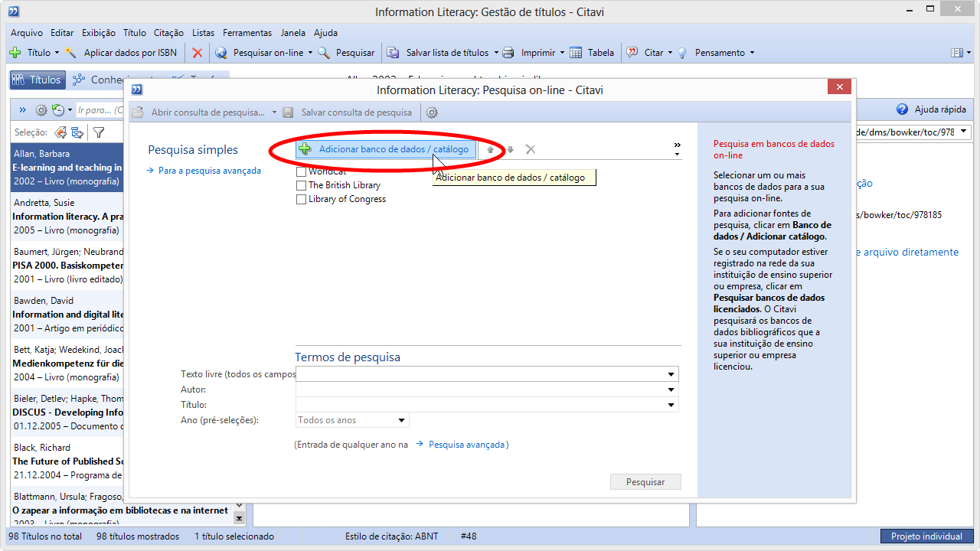
Task: Select the Andretta, Susie title entry
Action: coord(67,217)
